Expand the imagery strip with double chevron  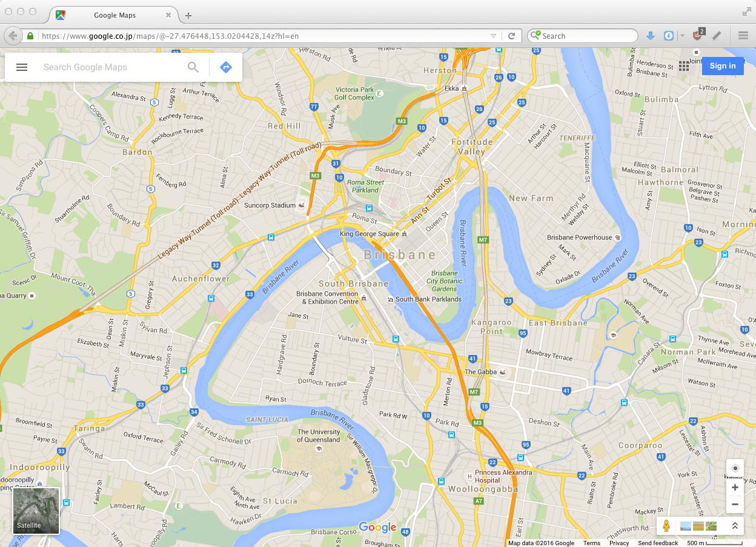(x=734, y=526)
